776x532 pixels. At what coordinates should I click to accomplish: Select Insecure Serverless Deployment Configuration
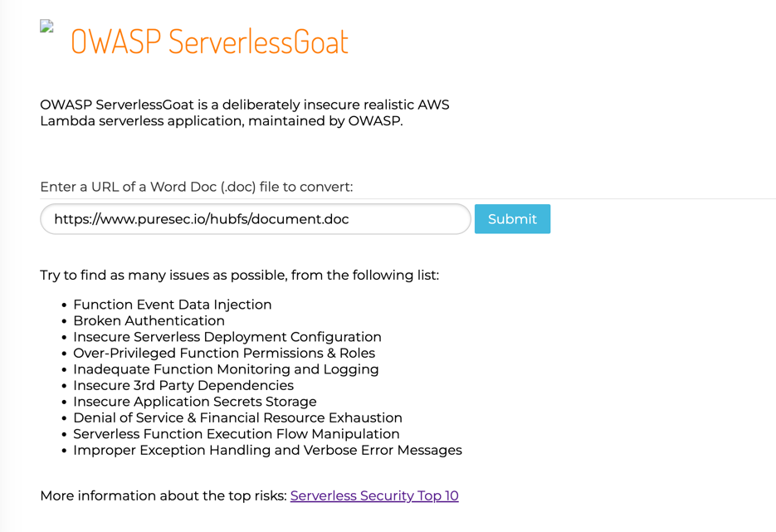(227, 337)
